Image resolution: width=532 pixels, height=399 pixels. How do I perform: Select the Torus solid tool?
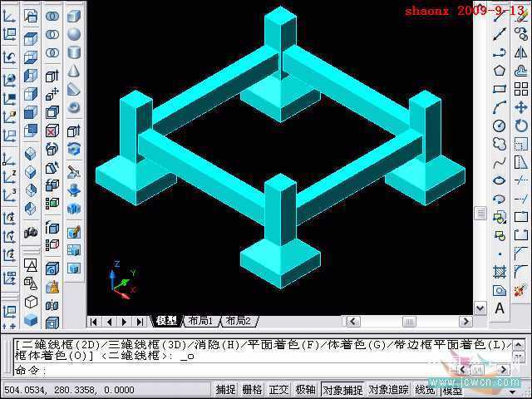click(x=74, y=107)
